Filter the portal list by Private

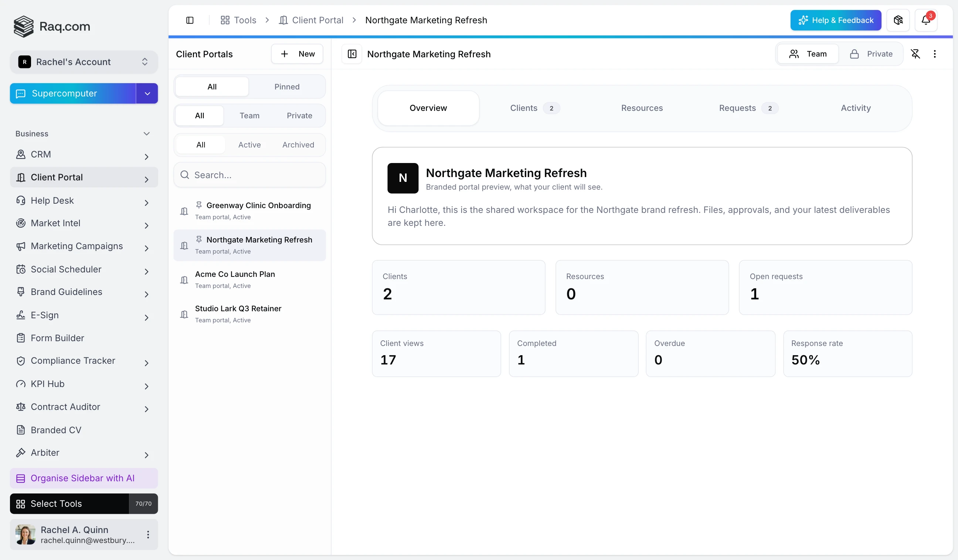(300, 116)
